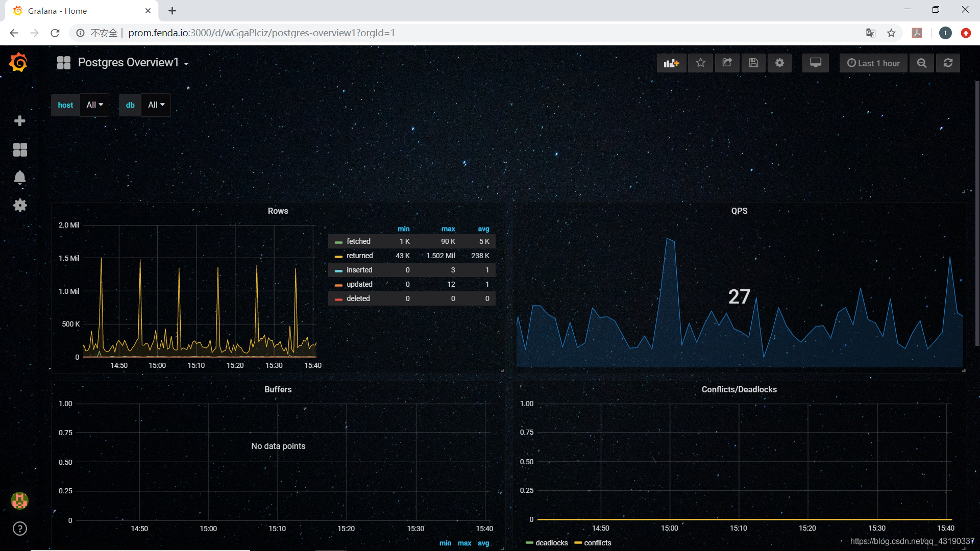Click the Add panel icon
The height and width of the screenshot is (551, 980).
pos(671,63)
